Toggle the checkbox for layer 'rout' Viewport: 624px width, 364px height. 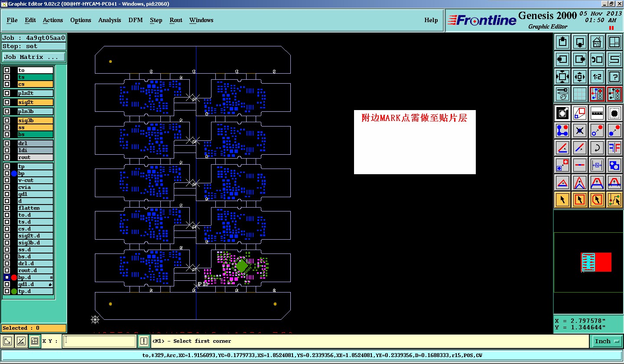click(7, 157)
